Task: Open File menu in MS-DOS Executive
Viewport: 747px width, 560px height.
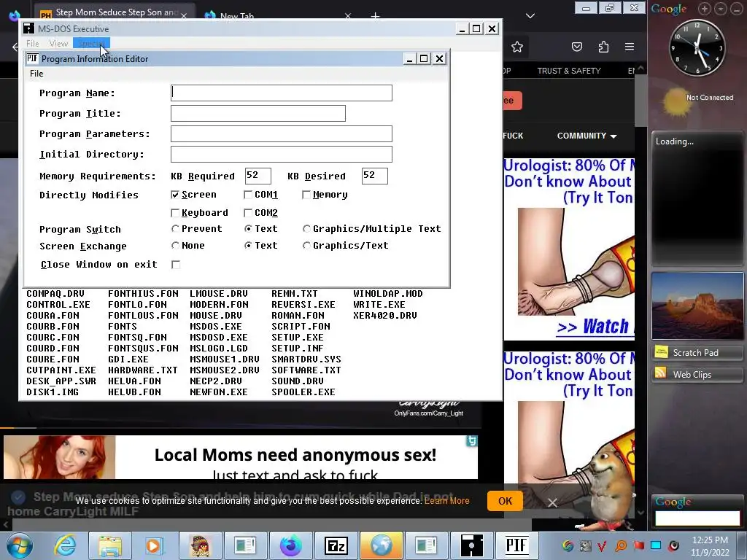Action: (32, 43)
